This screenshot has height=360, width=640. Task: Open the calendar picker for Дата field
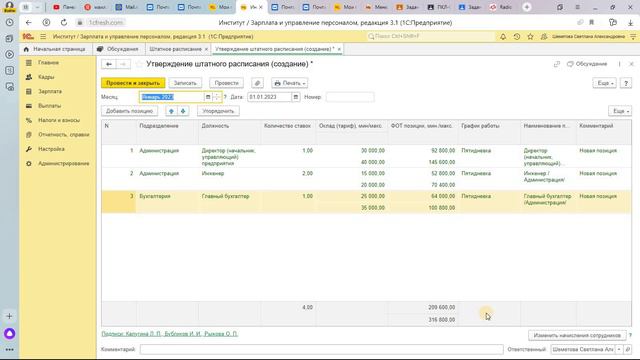click(x=296, y=97)
